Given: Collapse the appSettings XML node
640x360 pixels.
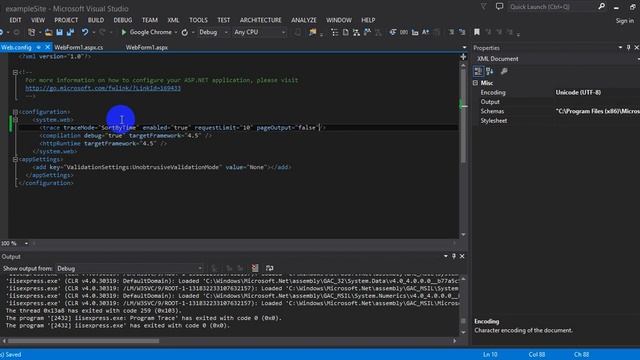Looking at the screenshot, I should pyautogui.click(x=15, y=160).
